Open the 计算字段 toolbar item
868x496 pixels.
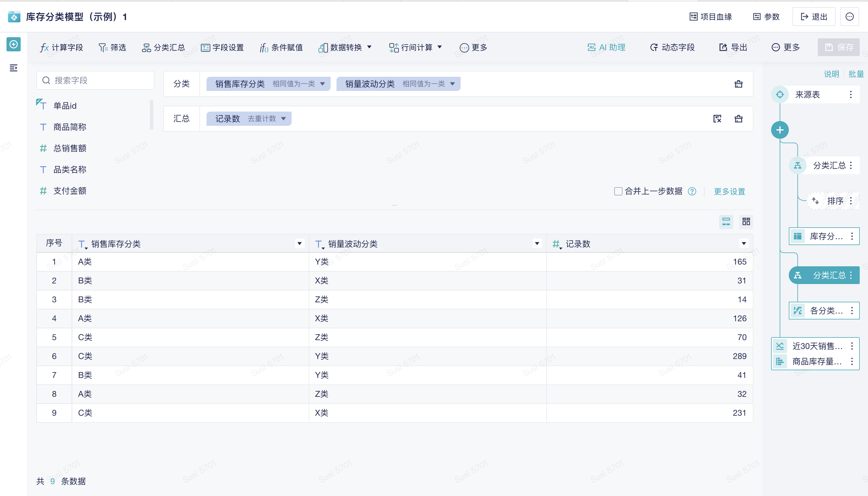coord(62,47)
